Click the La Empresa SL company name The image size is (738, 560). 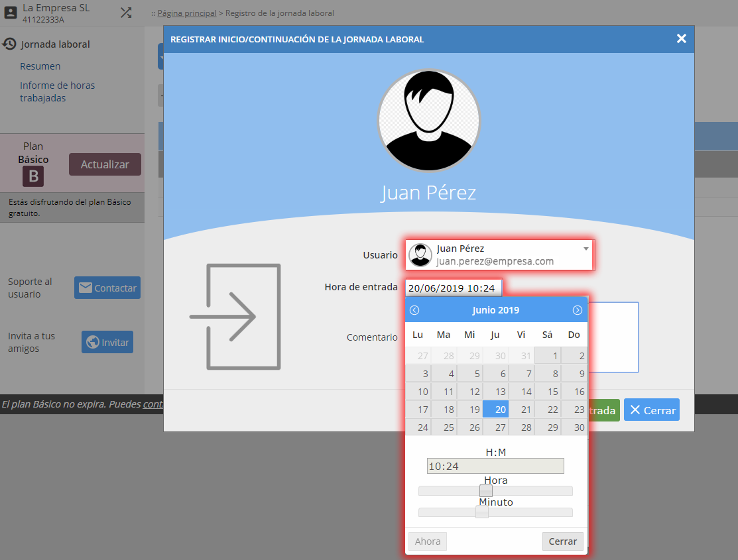point(56,8)
